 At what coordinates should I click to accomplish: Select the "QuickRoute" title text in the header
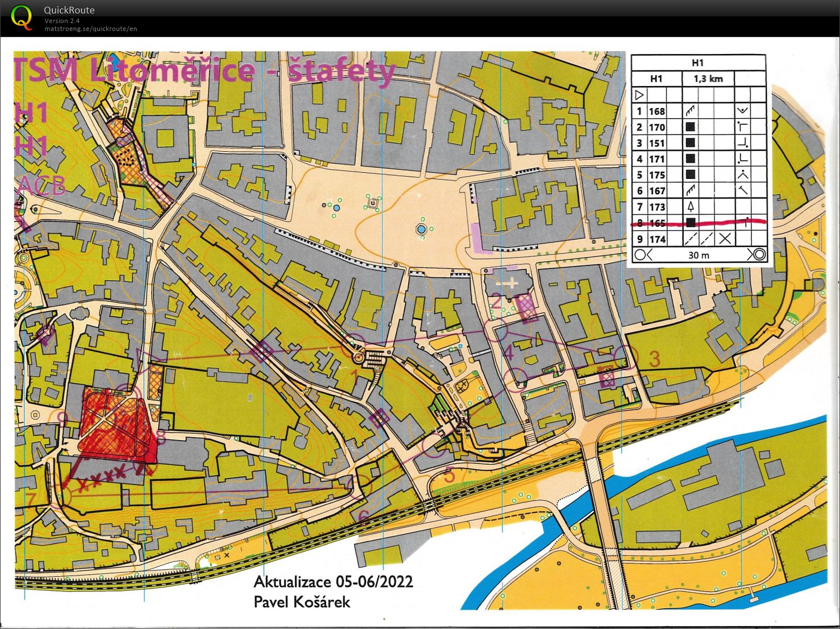point(69,10)
